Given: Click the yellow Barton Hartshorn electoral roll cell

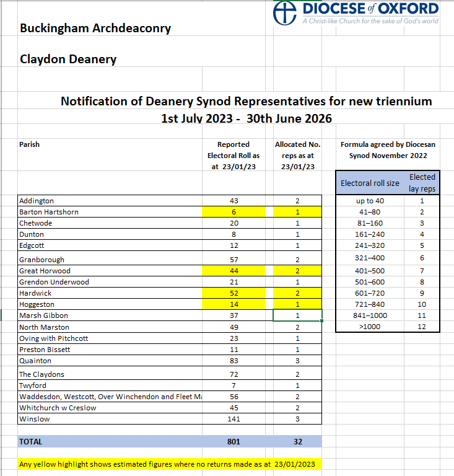Looking at the screenshot, I should tap(234, 212).
